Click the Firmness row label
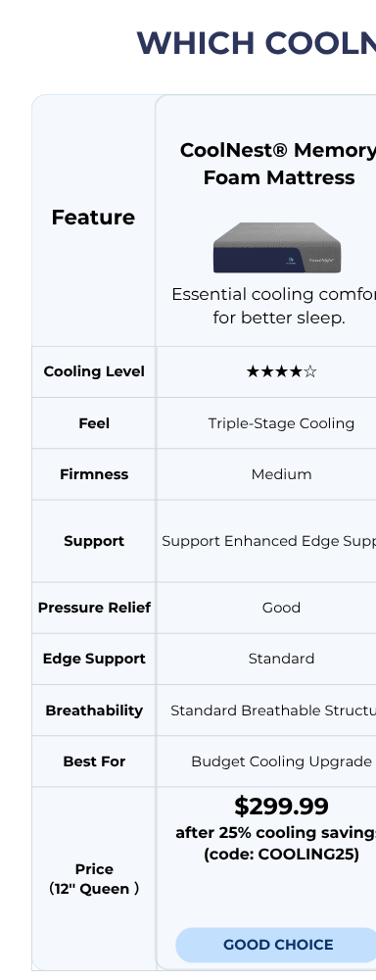 coord(94,474)
